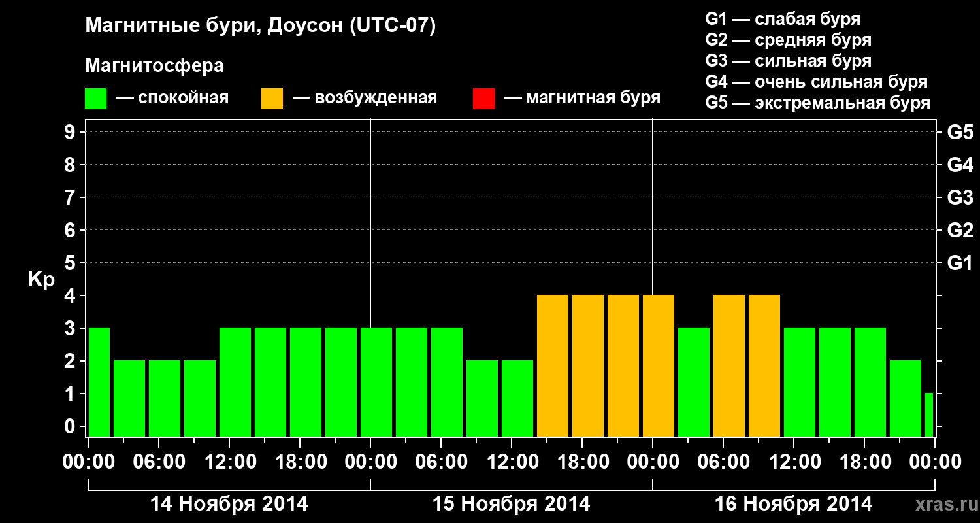The width and height of the screenshot is (980, 523).
Task: Click the right-axis G2 label
Action: 960,231
